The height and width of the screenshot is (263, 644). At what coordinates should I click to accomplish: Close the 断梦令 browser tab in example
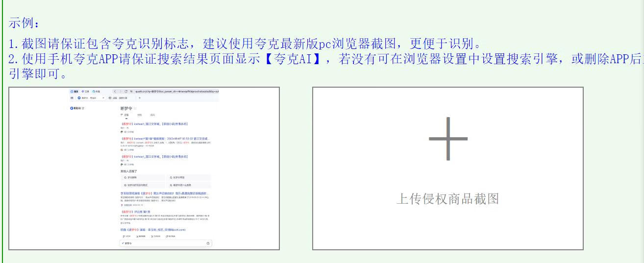point(103,98)
